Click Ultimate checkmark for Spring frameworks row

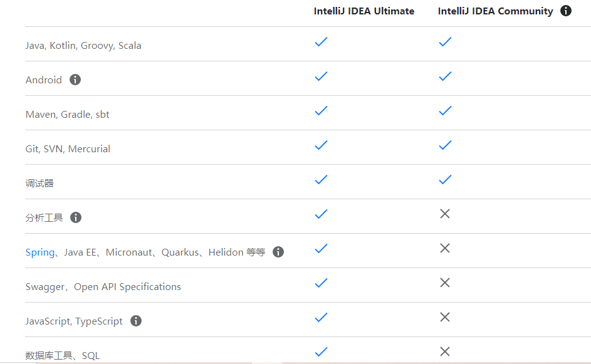(x=321, y=248)
